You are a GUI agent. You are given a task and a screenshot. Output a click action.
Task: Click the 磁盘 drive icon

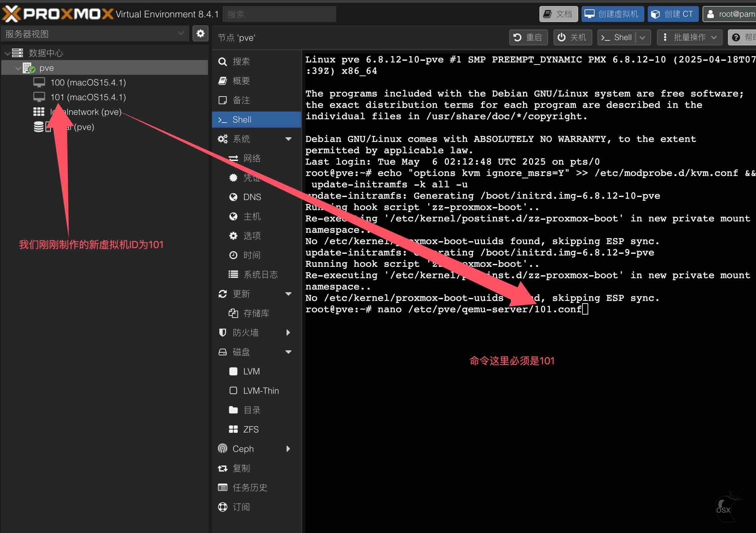(223, 352)
